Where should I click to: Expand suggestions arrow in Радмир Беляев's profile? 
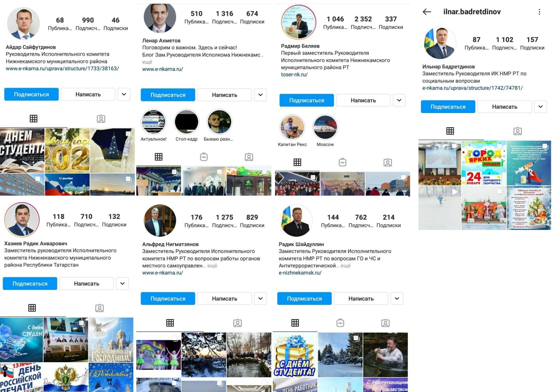(399, 100)
